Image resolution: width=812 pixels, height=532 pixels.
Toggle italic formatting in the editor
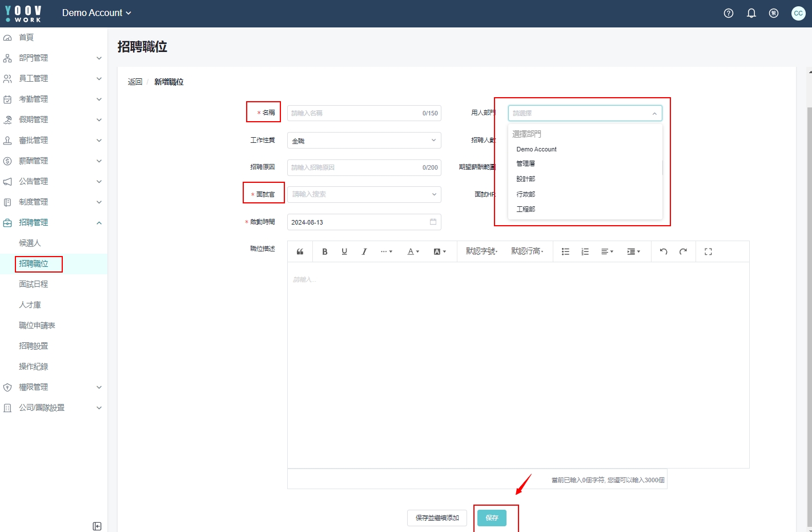364,251
